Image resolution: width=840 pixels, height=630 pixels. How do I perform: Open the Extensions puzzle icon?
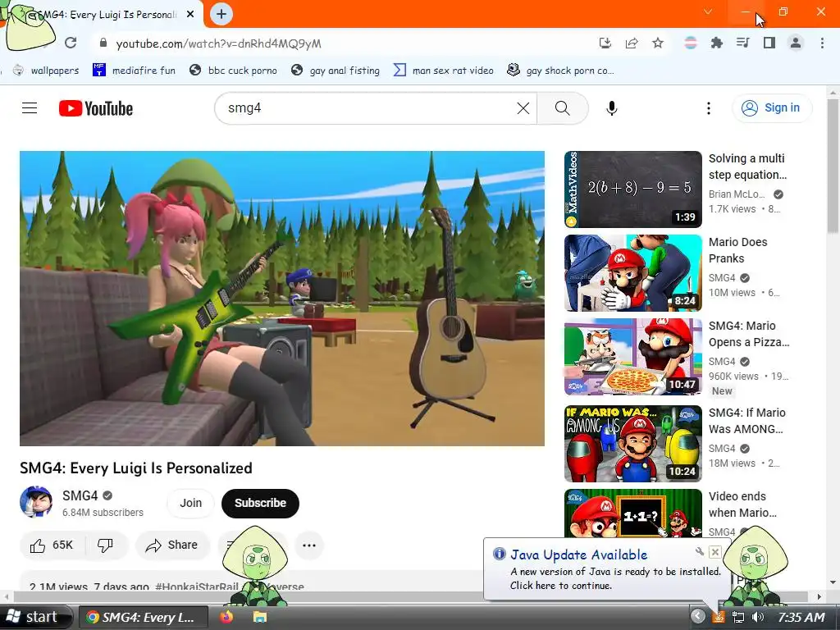(716, 43)
